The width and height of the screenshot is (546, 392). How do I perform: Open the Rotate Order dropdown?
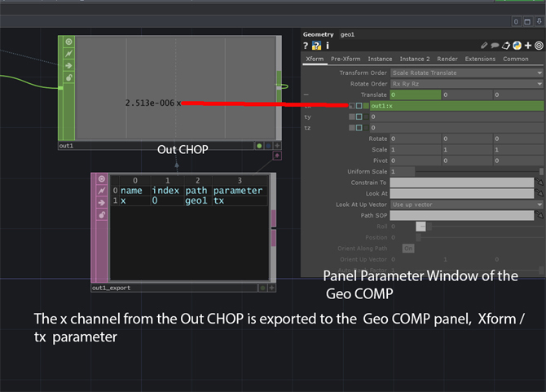(467, 84)
